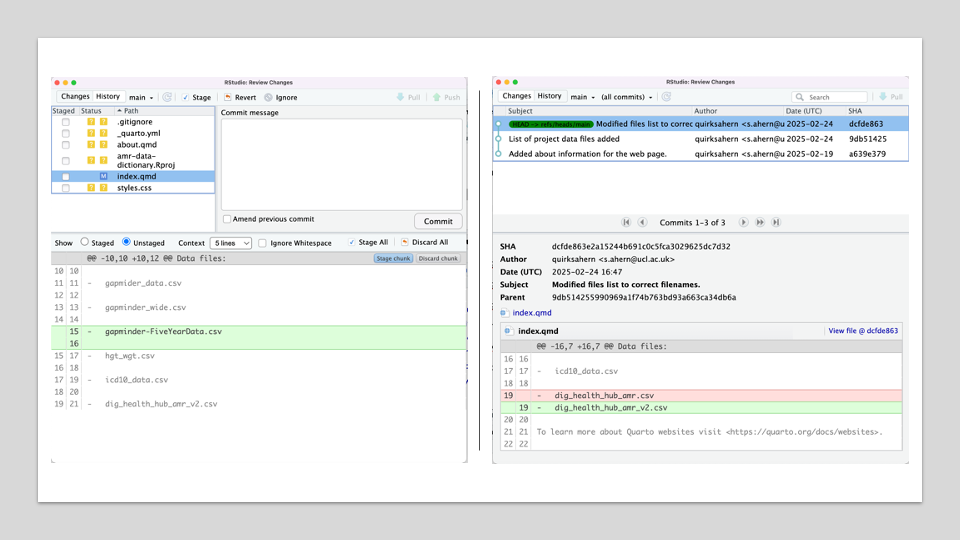Click the Search field in history window
This screenshot has width=960, height=540.
[830, 97]
